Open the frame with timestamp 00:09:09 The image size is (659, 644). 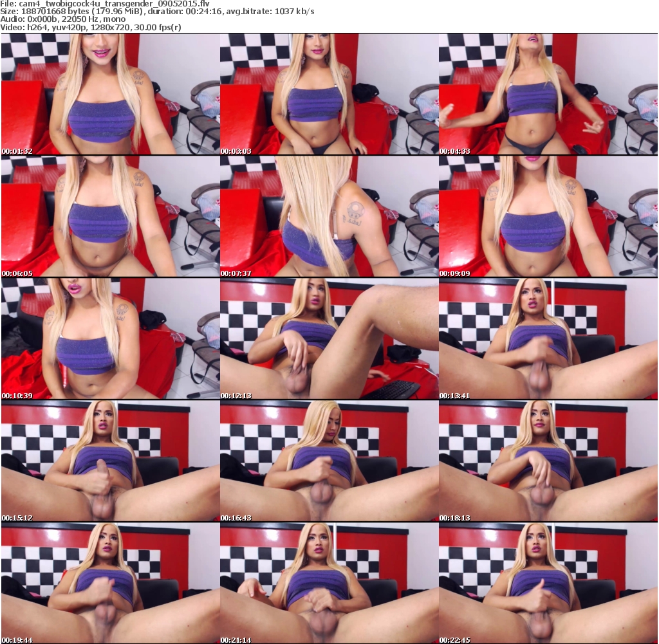click(x=548, y=216)
